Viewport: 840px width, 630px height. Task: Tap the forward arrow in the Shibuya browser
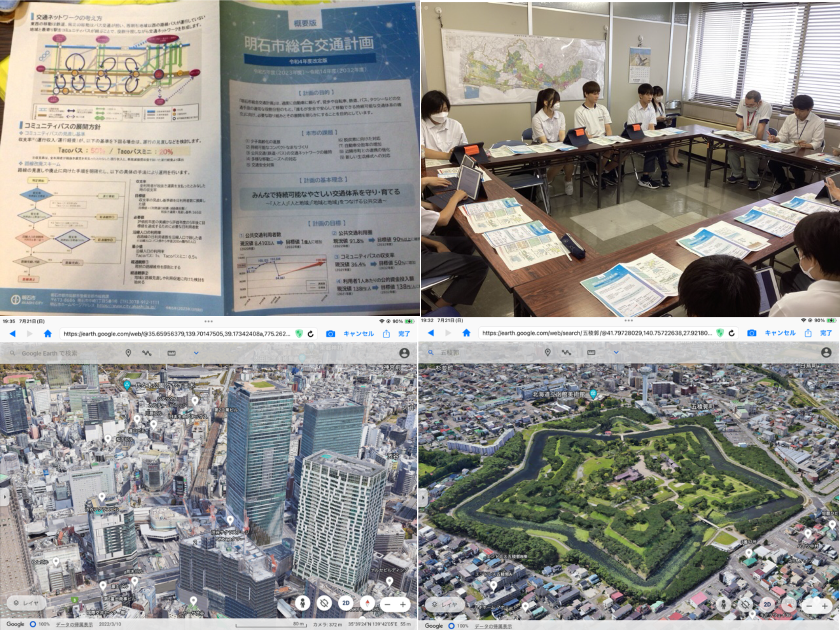tap(30, 334)
